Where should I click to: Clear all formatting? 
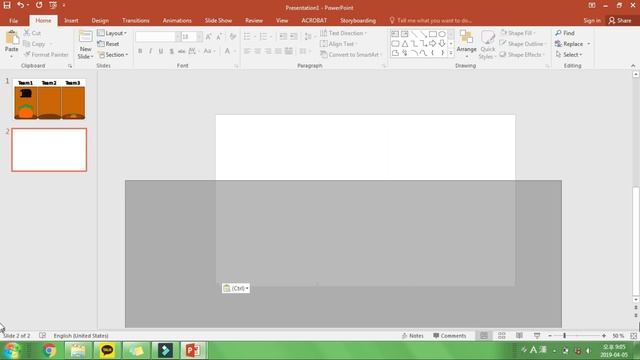233,37
